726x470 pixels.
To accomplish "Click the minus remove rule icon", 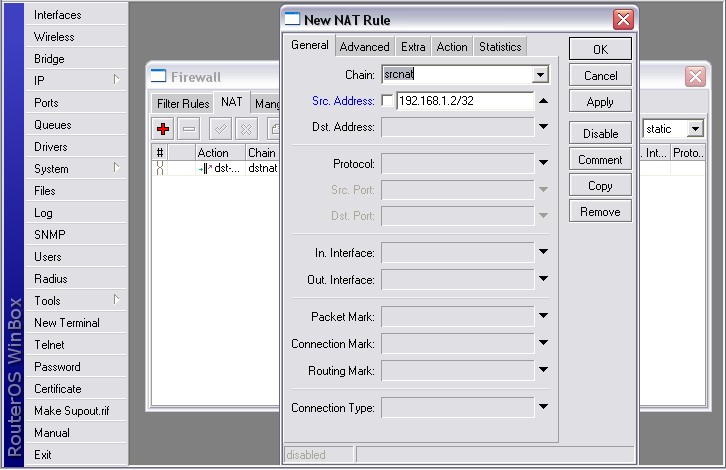I will 190,129.
